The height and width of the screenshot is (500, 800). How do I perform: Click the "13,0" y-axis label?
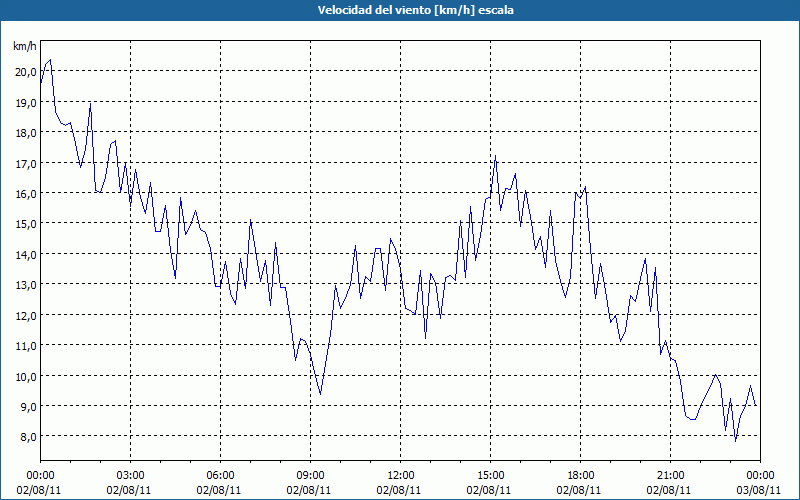click(26, 285)
